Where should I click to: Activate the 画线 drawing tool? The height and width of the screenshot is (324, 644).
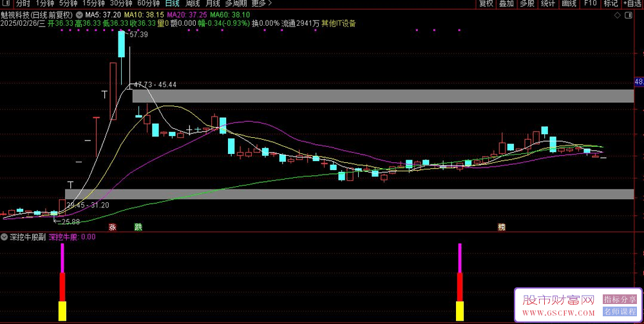coord(569,4)
